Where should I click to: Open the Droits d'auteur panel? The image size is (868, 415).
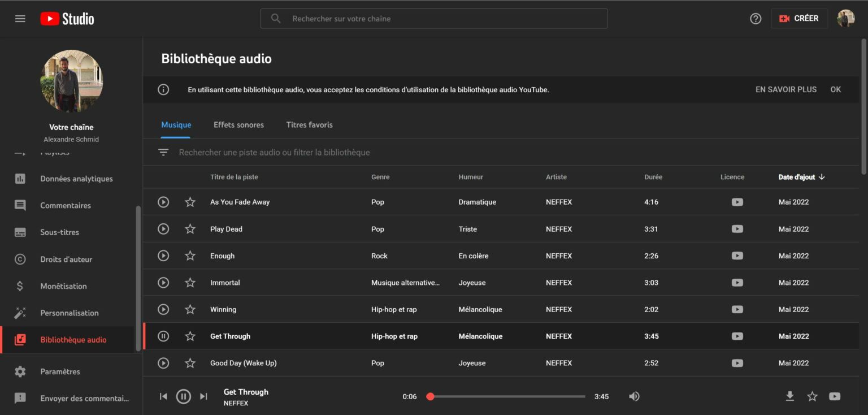[67, 259]
